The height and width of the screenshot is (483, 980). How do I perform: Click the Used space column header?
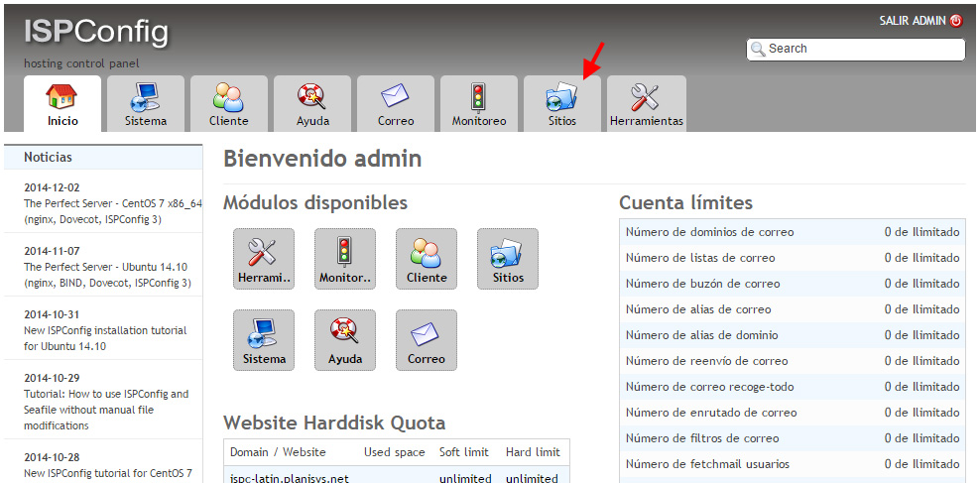click(x=395, y=451)
